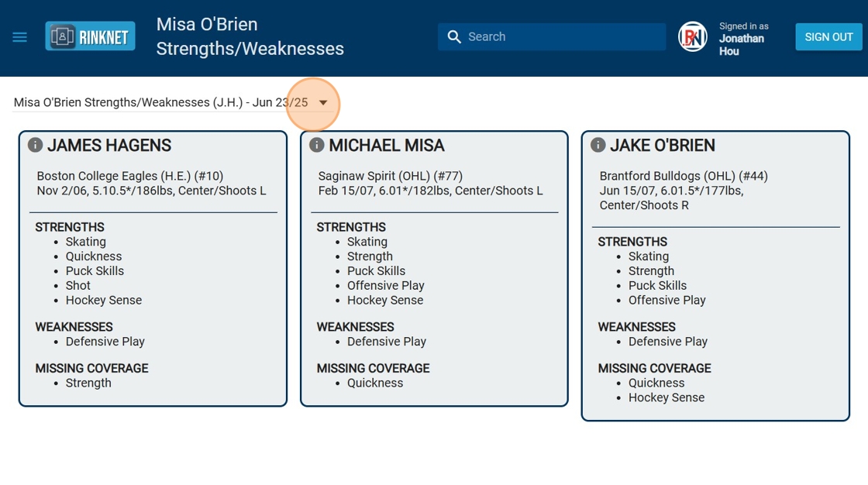868x485 pixels.
Task: Click Defensive Play weakness under James Hagens
Action: (105, 341)
